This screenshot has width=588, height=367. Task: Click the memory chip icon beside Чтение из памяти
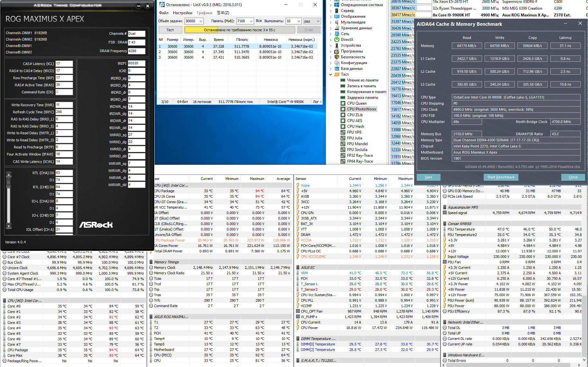point(343,80)
